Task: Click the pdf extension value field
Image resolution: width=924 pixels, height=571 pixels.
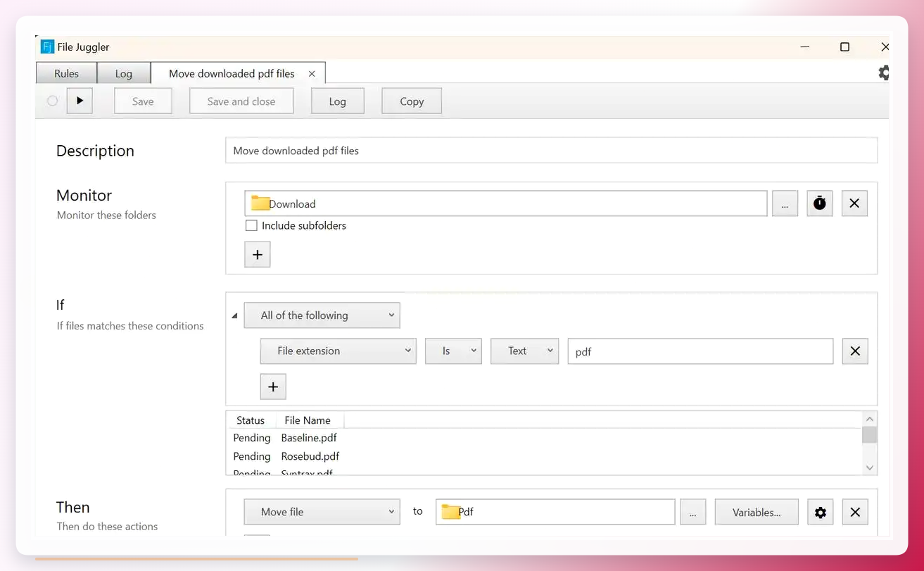Action: [x=700, y=351]
